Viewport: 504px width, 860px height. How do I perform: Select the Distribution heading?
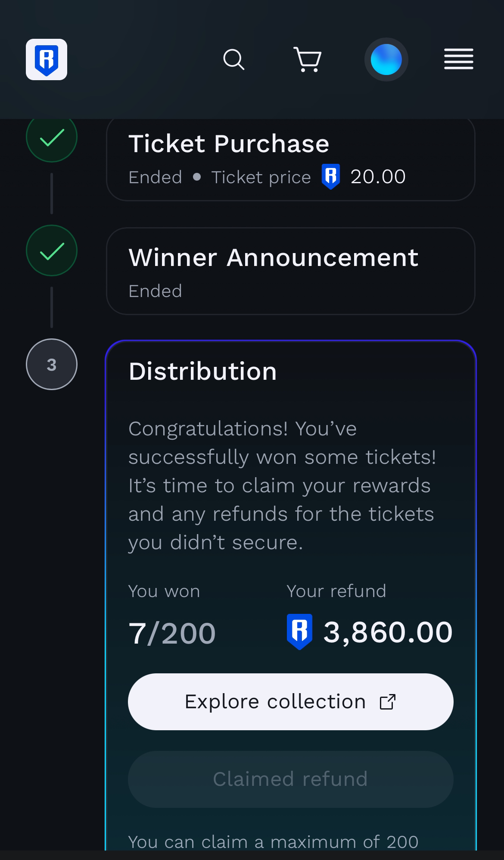point(202,372)
